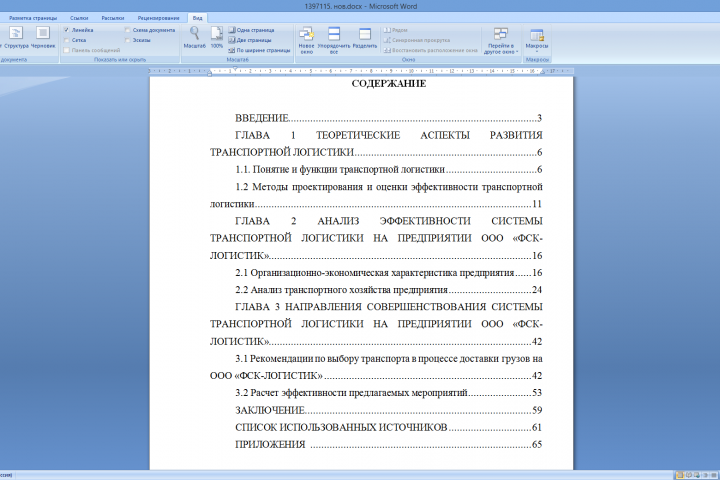Choose Одна страница page view
The image size is (720, 480).
click(251, 30)
